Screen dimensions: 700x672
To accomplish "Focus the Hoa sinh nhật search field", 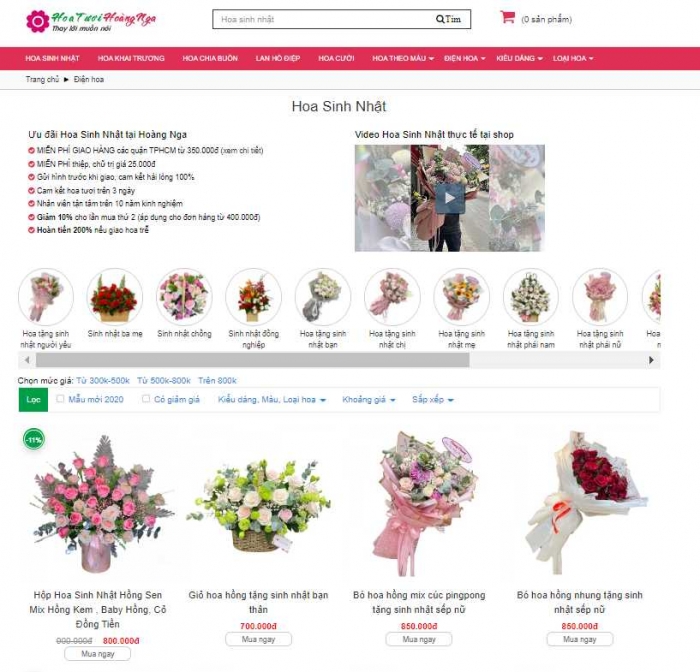I will pyautogui.click(x=326, y=19).
